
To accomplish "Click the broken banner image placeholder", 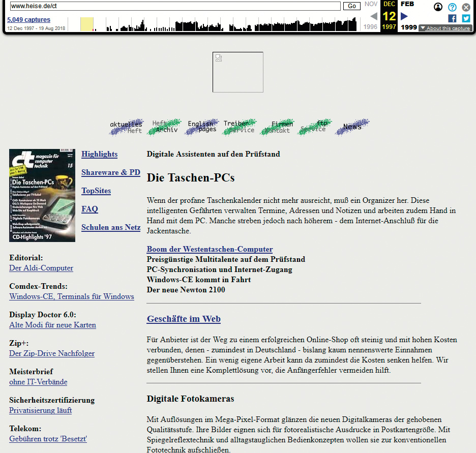I will (237, 72).
